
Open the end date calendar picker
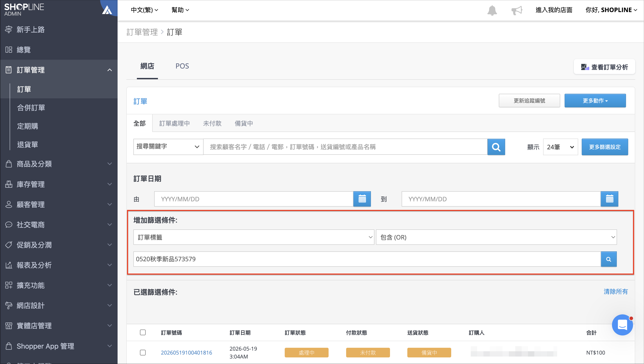pos(610,199)
